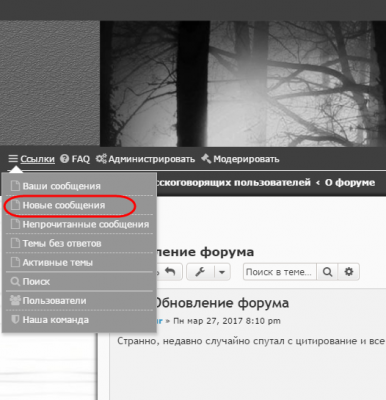Click the reply arrow button

(x=169, y=272)
